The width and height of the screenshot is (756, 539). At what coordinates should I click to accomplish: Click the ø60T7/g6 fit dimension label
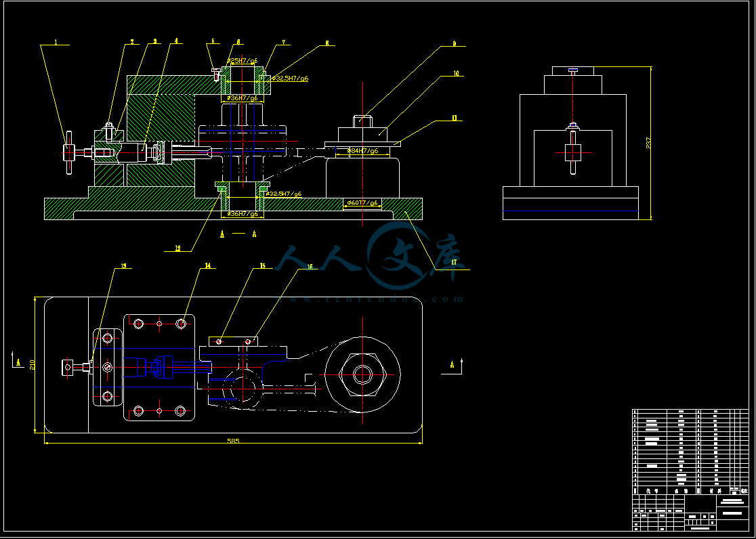tap(362, 202)
